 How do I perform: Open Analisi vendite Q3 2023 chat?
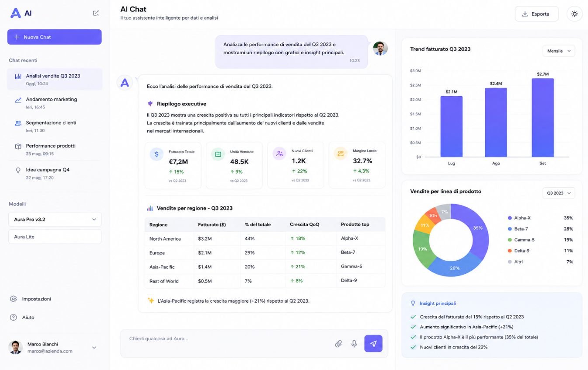coord(55,79)
